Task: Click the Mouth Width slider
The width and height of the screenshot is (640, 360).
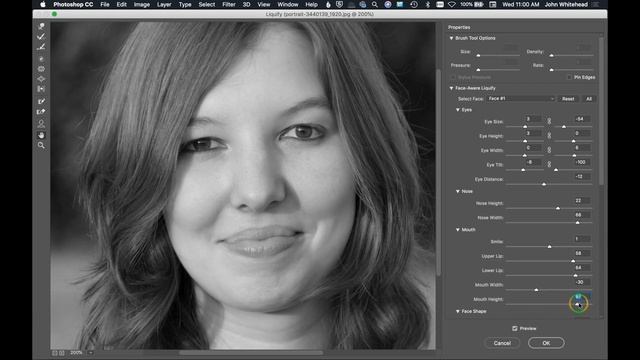Action: [549, 290]
